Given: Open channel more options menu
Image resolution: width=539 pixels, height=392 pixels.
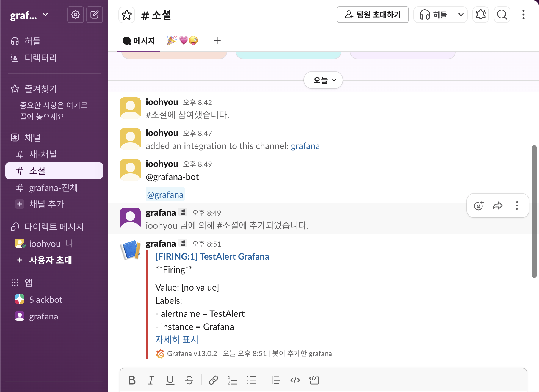Looking at the screenshot, I should coord(523,15).
